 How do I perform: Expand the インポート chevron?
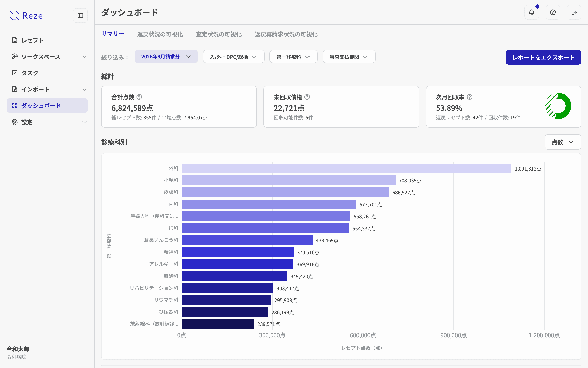pyautogui.click(x=84, y=89)
